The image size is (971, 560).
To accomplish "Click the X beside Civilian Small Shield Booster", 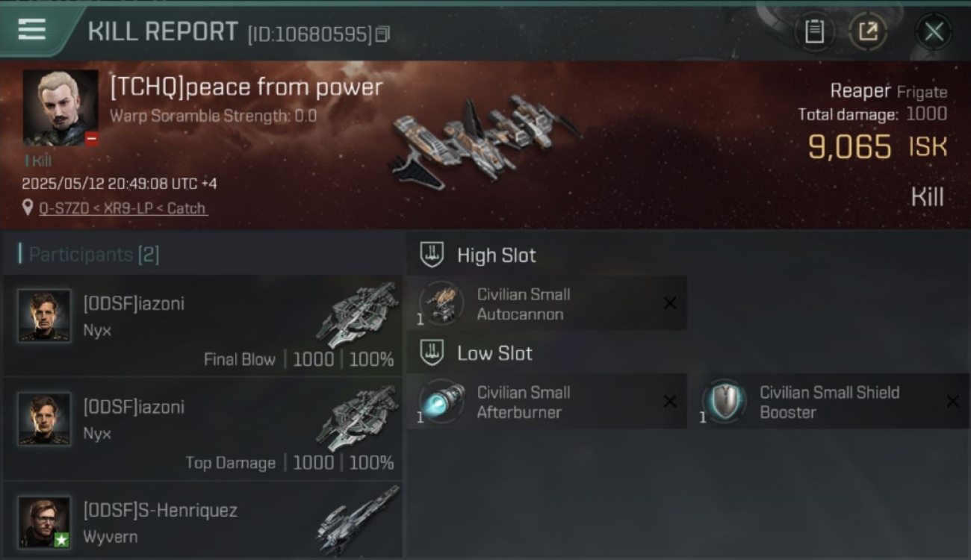I will pyautogui.click(x=952, y=402).
